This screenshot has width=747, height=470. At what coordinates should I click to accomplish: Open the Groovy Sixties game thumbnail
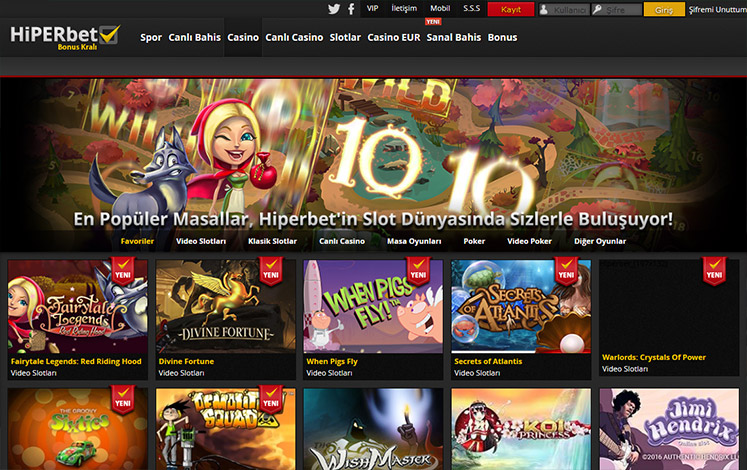(78, 429)
